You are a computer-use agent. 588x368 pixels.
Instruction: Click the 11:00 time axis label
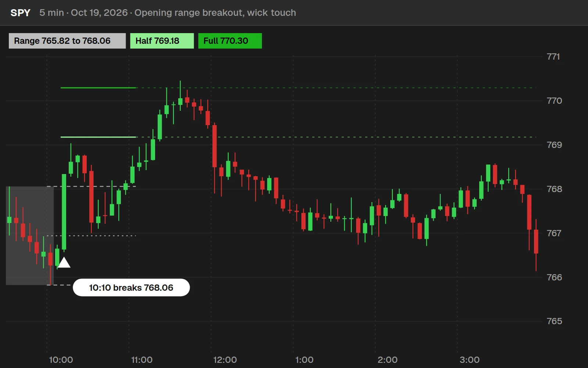tap(142, 360)
